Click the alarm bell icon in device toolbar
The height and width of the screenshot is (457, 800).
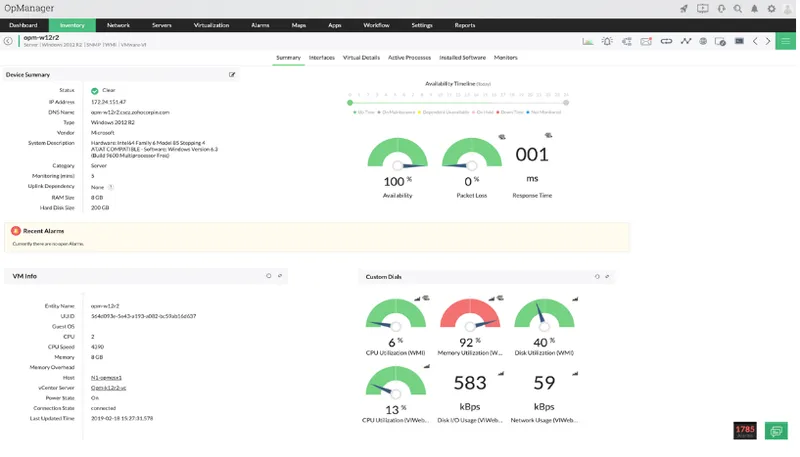(607, 41)
